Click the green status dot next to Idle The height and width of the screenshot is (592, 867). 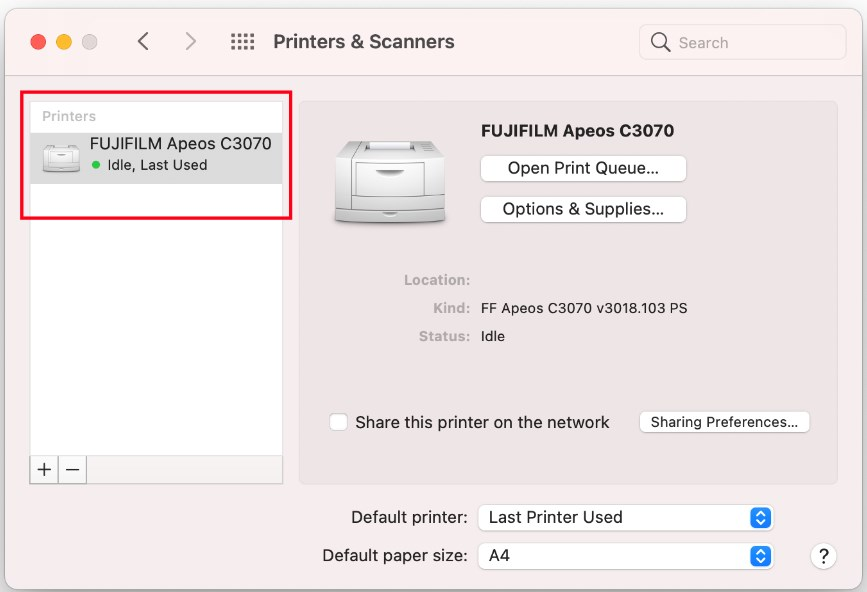click(96, 165)
